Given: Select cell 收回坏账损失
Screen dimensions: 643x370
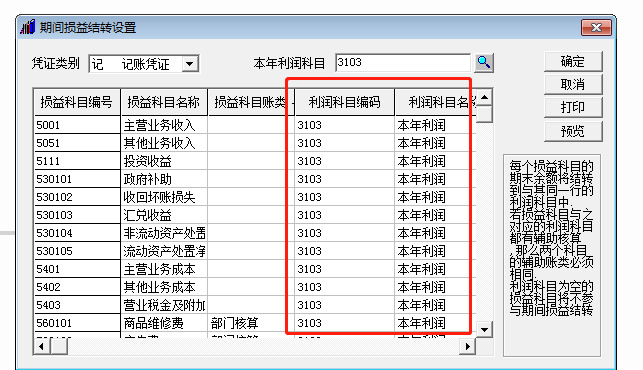Looking at the screenshot, I should click(164, 197).
